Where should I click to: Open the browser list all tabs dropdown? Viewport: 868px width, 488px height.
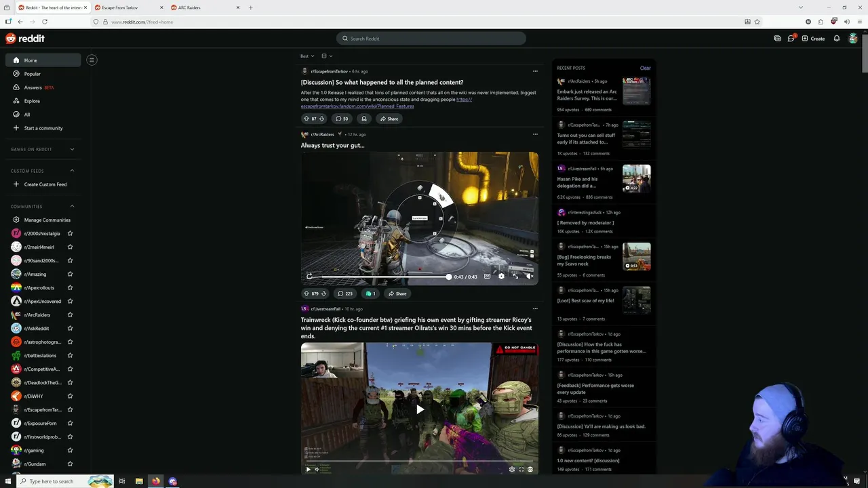(801, 7)
